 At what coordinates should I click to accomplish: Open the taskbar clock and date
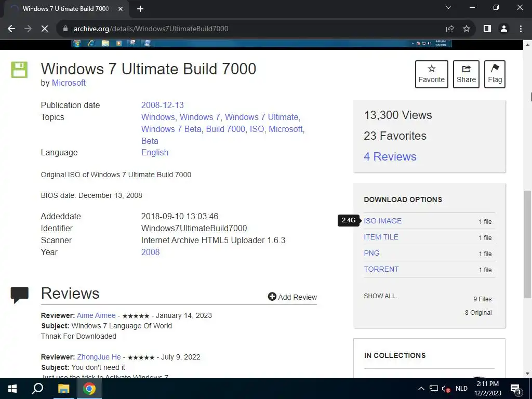(487, 389)
